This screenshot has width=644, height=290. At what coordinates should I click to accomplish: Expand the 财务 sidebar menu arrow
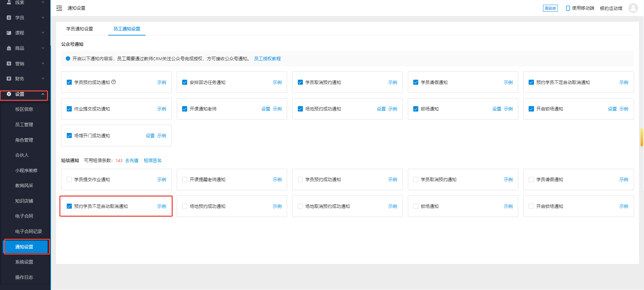[x=43, y=79]
